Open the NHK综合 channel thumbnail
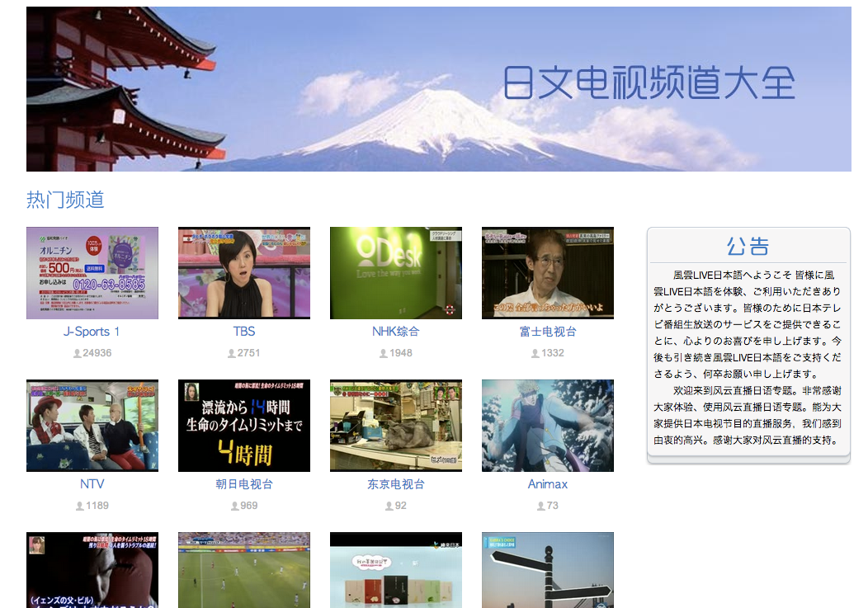This screenshot has height=608, width=868. click(x=396, y=273)
